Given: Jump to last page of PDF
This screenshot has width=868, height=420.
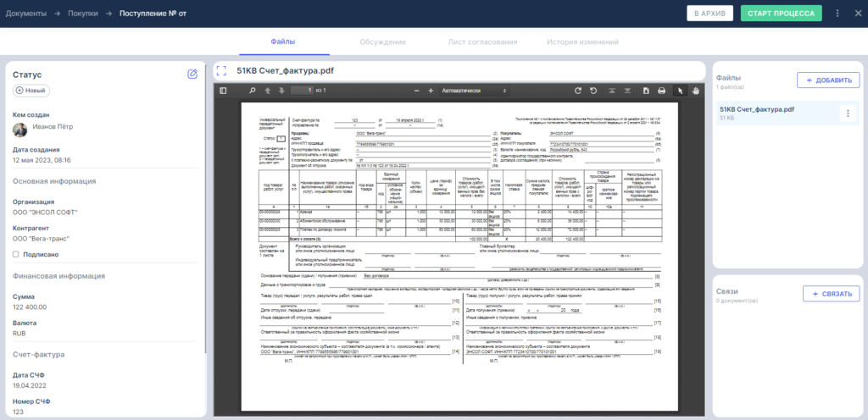Looking at the screenshot, I should [627, 91].
